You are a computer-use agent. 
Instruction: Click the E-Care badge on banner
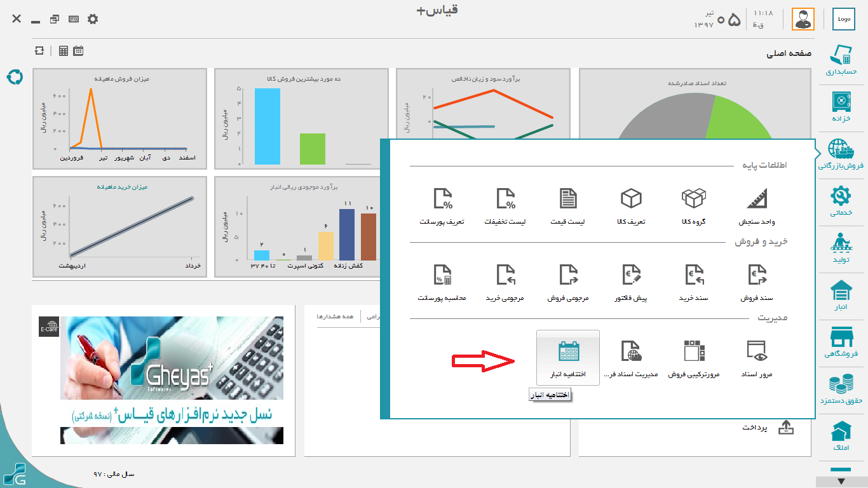pyautogui.click(x=49, y=327)
